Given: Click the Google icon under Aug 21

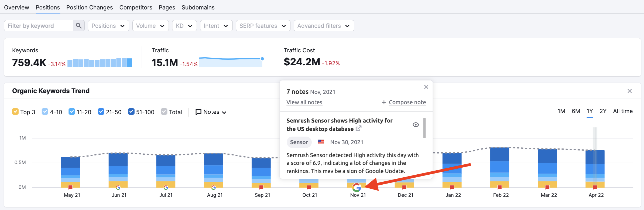Looking at the screenshot, I should pyautogui.click(x=214, y=187).
